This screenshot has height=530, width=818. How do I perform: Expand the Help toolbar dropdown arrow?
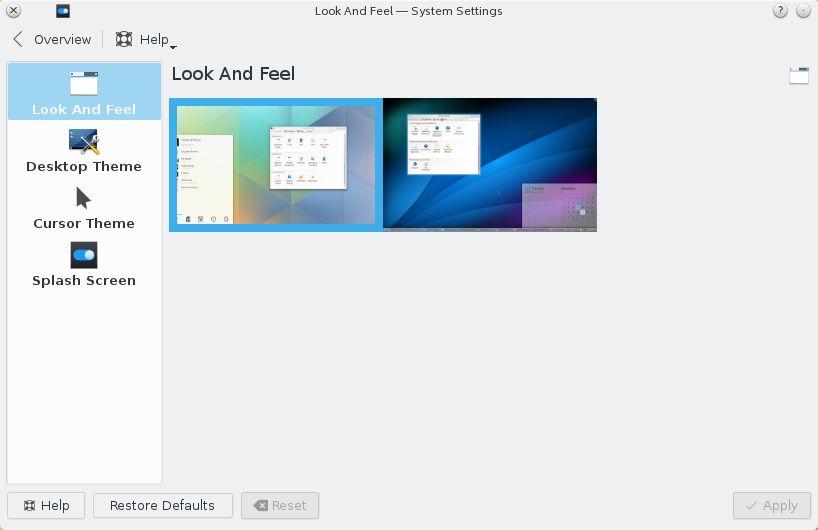173,47
